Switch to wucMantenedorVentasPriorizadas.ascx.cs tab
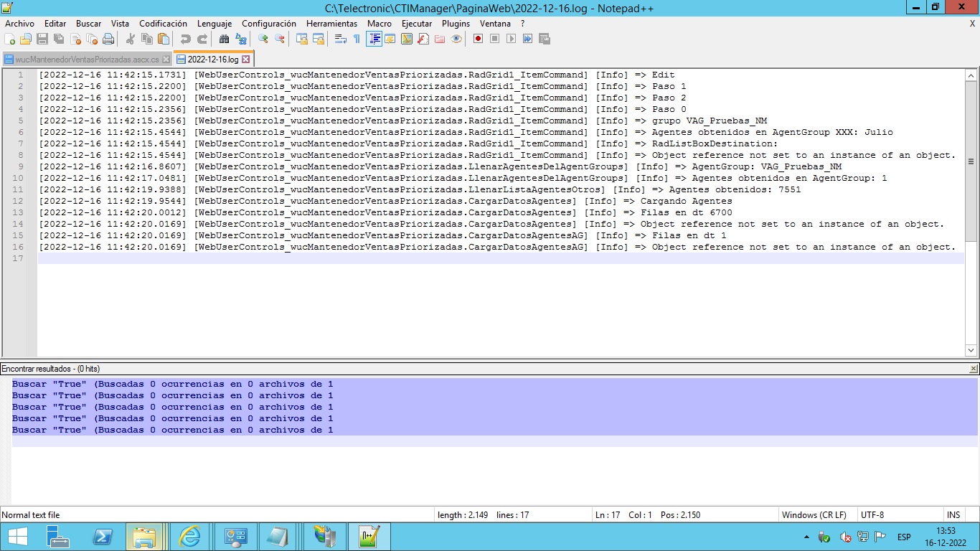 click(x=86, y=60)
